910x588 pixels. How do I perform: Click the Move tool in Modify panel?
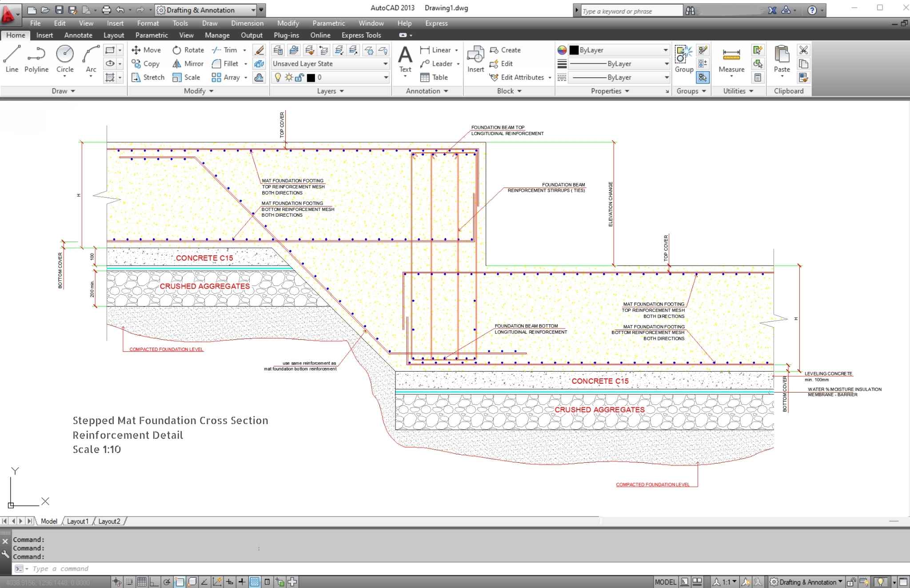coord(146,50)
